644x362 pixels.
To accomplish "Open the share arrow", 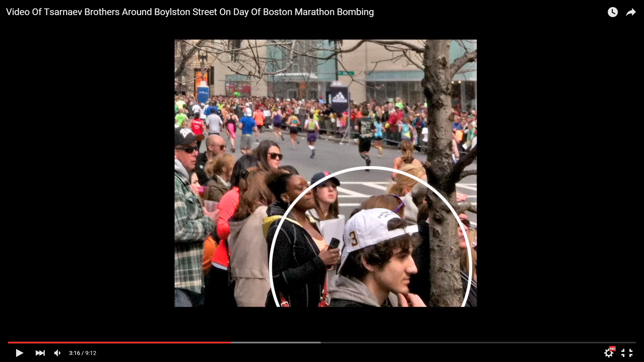I will (631, 12).
